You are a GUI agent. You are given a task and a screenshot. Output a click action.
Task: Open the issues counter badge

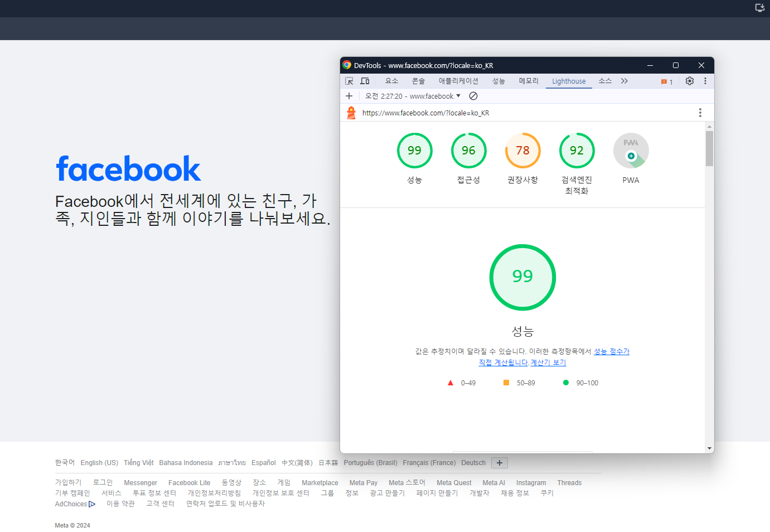click(x=667, y=81)
